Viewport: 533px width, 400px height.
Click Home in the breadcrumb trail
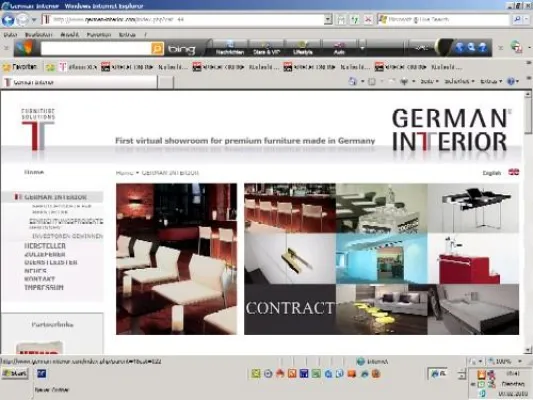(124, 173)
